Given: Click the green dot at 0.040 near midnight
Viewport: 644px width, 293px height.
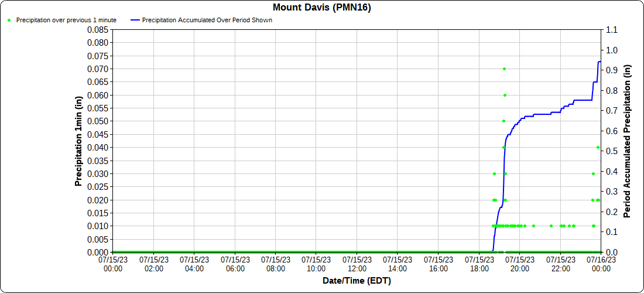Looking at the screenshot, I should [598, 148].
